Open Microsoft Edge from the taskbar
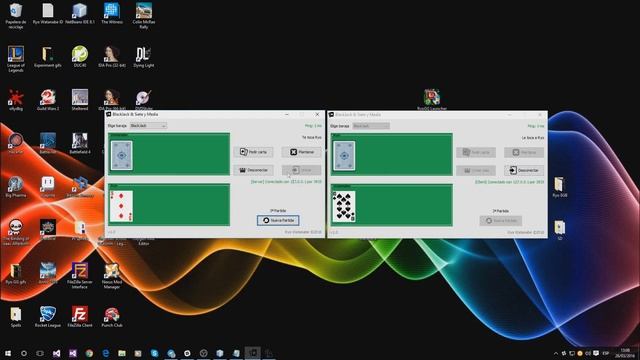640x360 pixels. [x=106, y=353]
